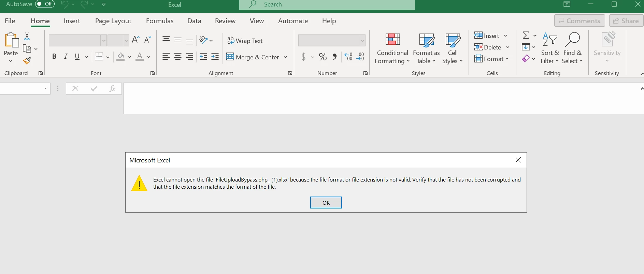Viewport: 644px width, 274px height.
Task: Open the font size dropdown
Action: click(x=126, y=41)
